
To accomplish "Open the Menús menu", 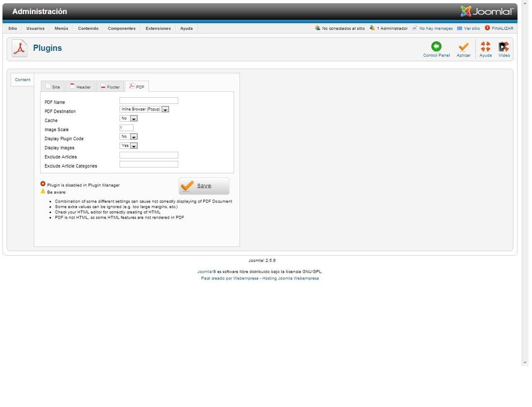I will [x=61, y=29].
